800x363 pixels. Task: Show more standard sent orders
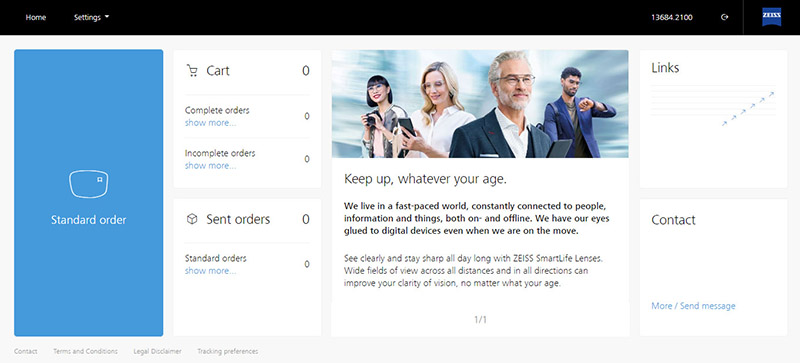(210, 271)
